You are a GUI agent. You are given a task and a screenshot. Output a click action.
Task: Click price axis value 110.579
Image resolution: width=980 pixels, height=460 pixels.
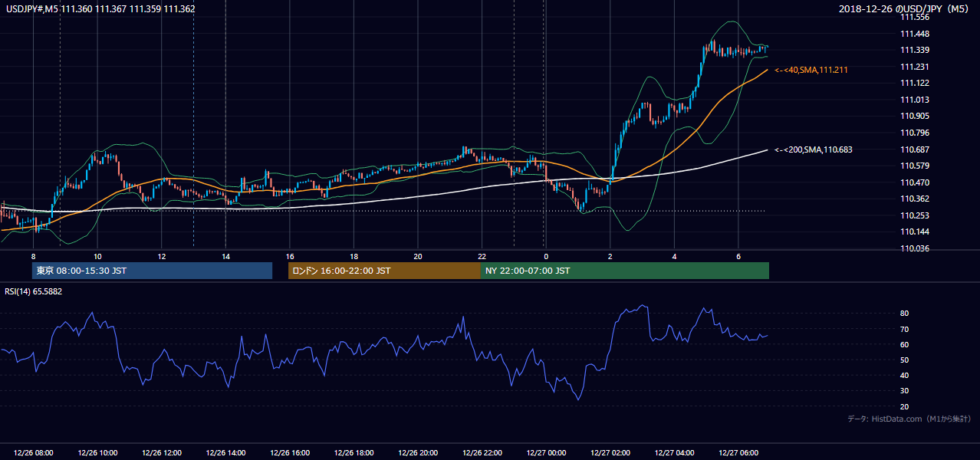point(915,166)
